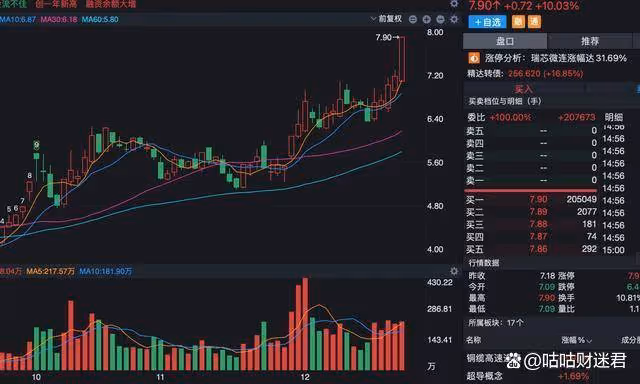Open the volume panel settings gear

[x=454, y=271]
